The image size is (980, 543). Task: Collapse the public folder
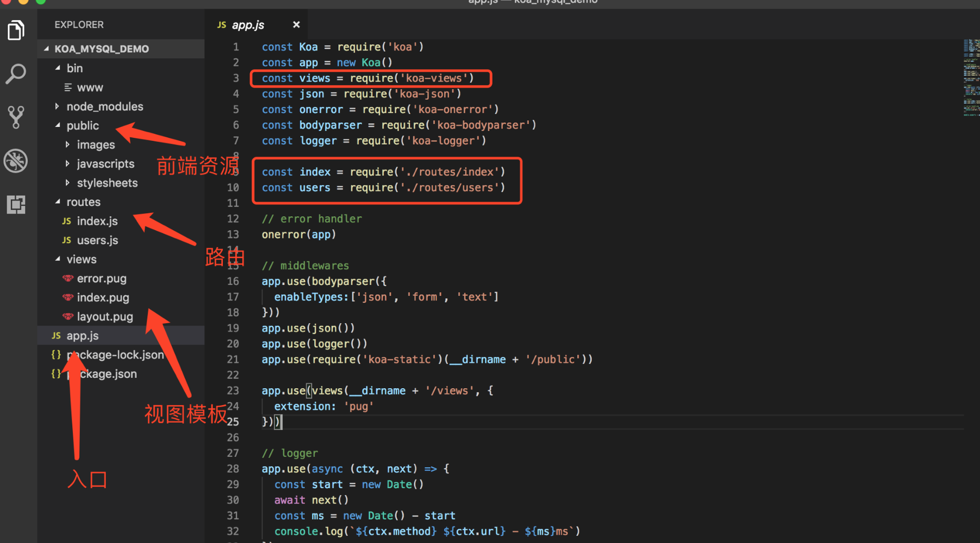click(57, 125)
